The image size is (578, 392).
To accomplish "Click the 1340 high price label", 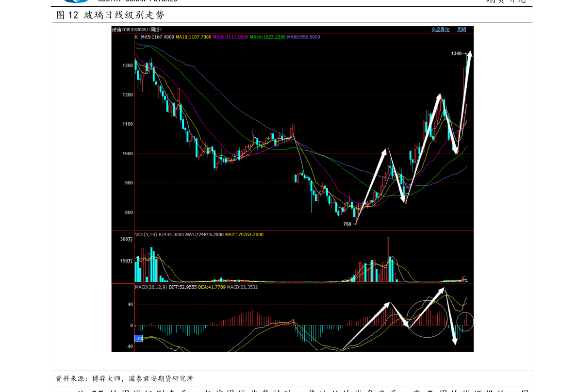I will pos(456,53).
